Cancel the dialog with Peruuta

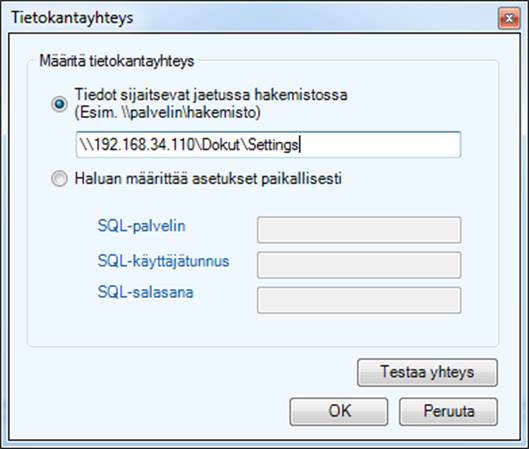448,412
